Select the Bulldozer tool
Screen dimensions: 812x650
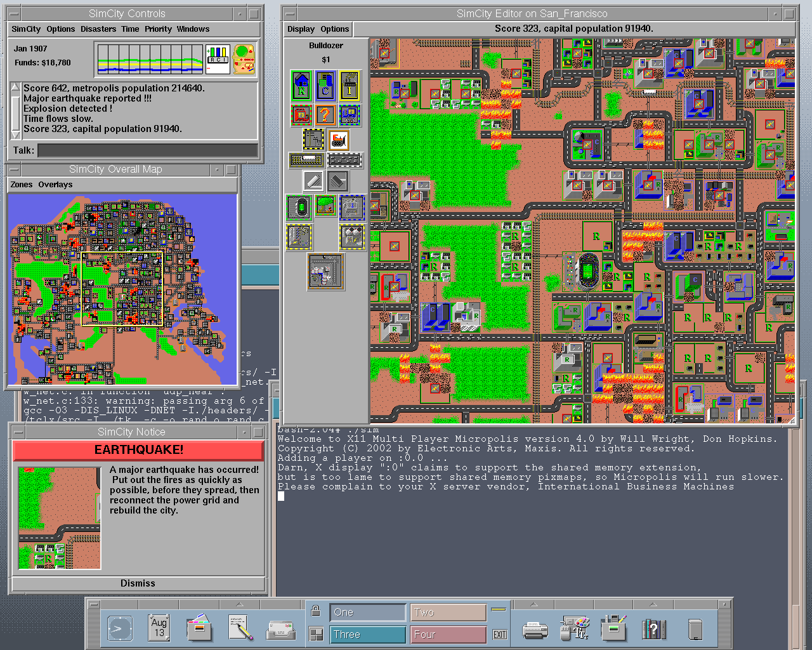(339, 140)
